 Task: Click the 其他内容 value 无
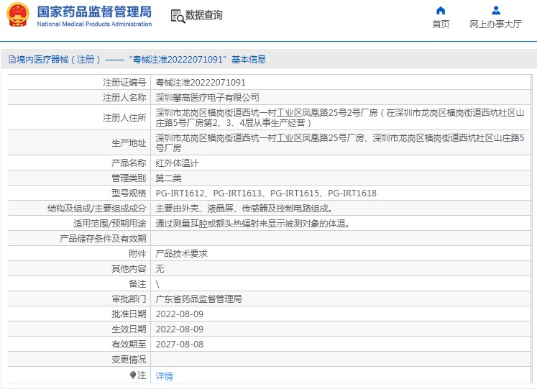160,268
